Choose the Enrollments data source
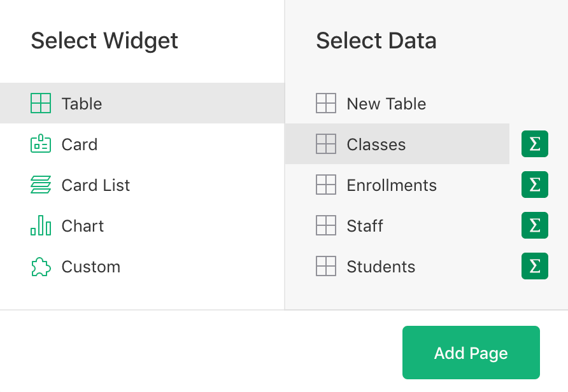The image size is (568, 392). (392, 185)
